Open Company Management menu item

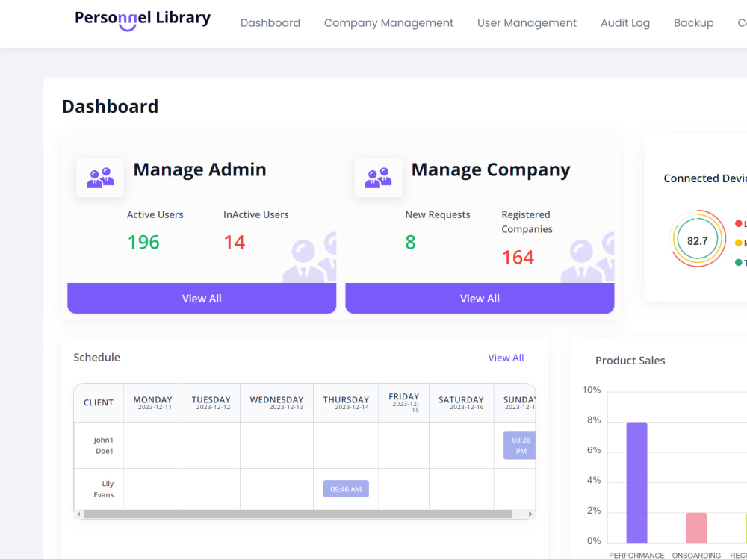(388, 23)
